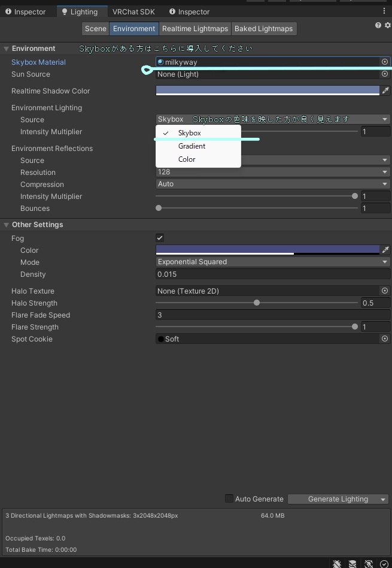Click the Halo Strength slider handle
The image size is (392, 568).
[x=257, y=303]
